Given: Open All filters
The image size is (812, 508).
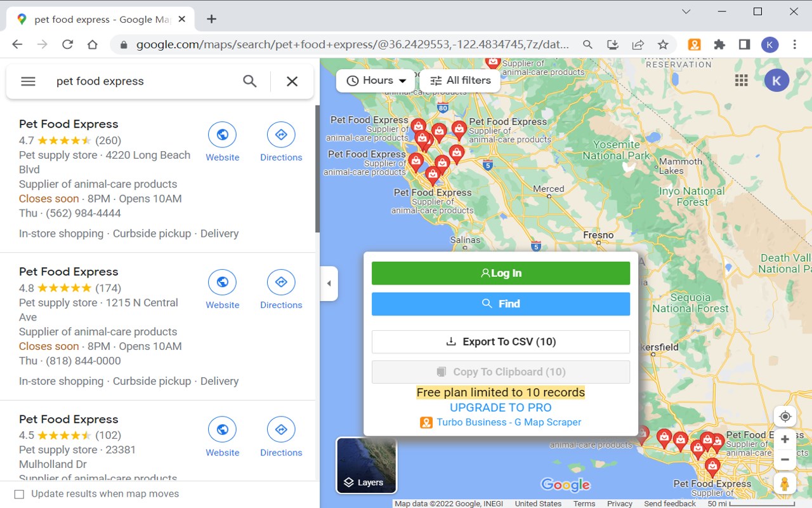Looking at the screenshot, I should [460, 81].
